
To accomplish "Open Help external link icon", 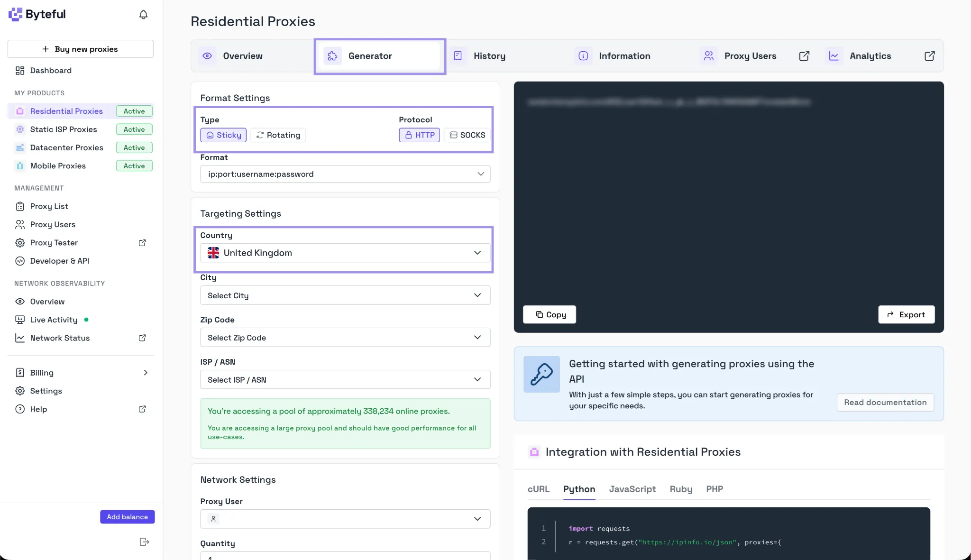I will point(142,409).
